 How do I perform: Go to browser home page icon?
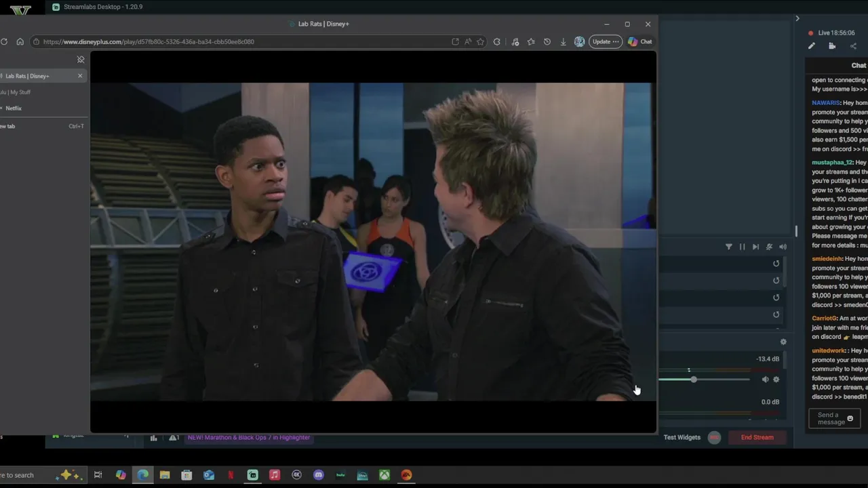(x=20, y=41)
